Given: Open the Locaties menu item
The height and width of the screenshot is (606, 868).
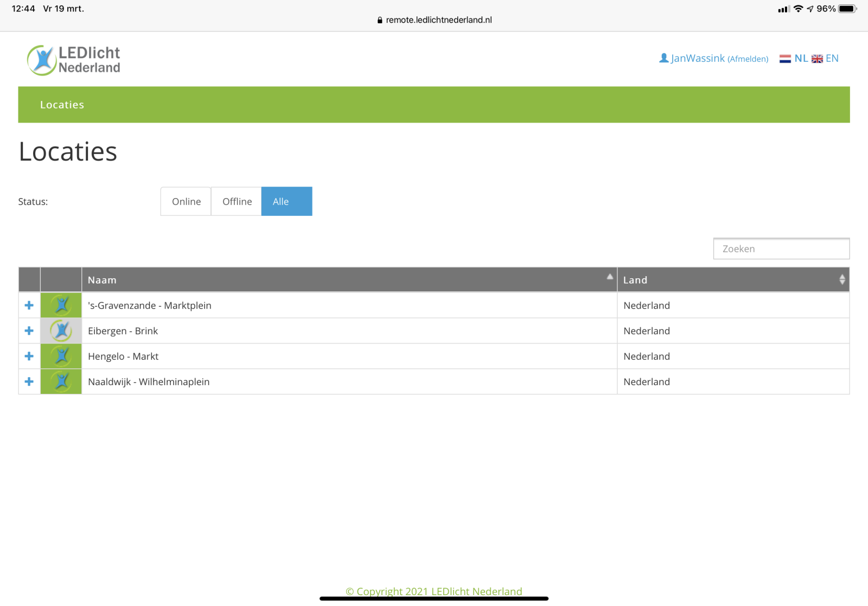Looking at the screenshot, I should pos(62,105).
